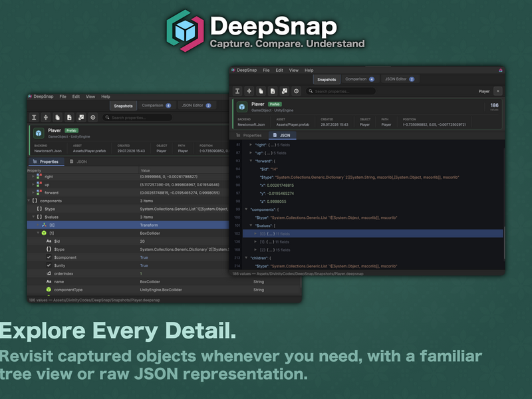Click the copy pages toolbar icon in the right window

tap(261, 91)
